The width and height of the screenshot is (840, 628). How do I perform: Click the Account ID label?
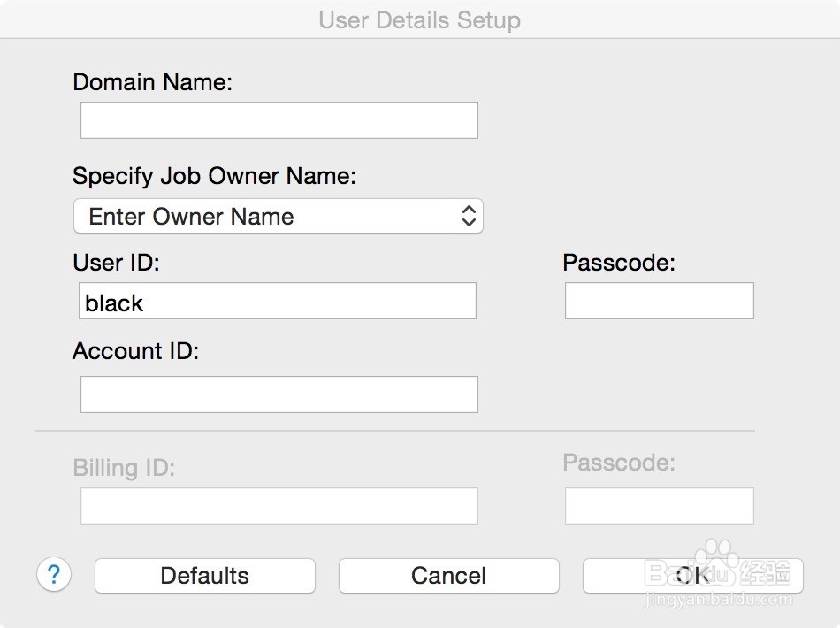coord(135,351)
